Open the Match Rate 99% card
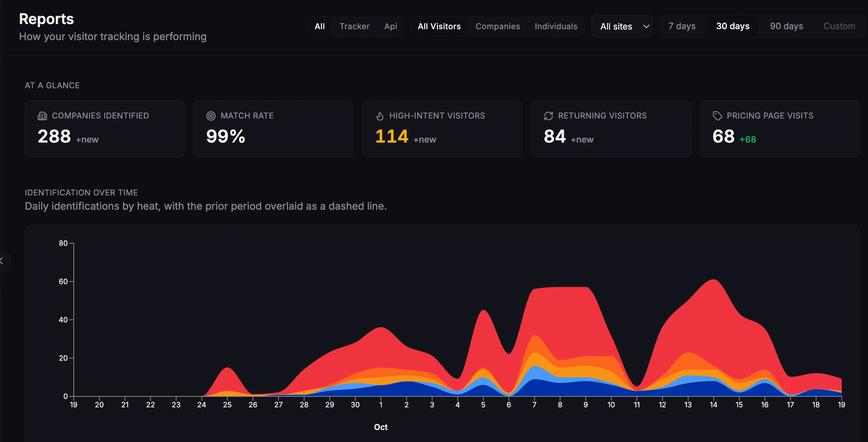The width and height of the screenshot is (868, 442). click(x=273, y=129)
